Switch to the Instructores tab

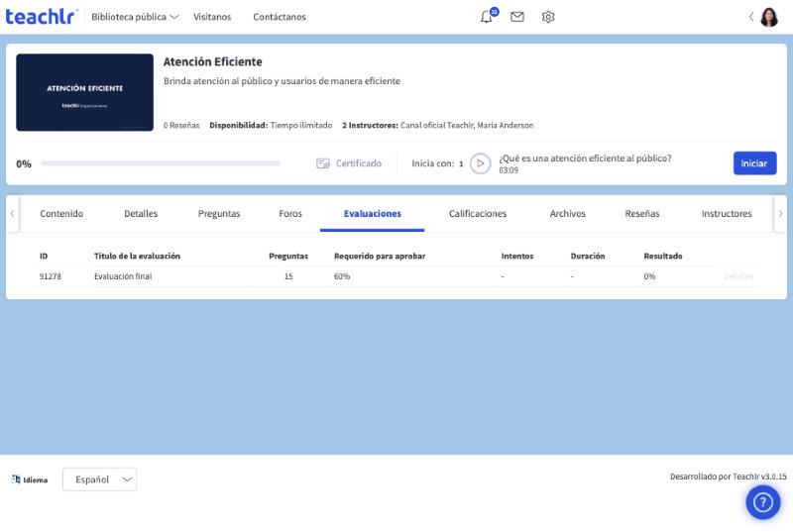point(727,214)
